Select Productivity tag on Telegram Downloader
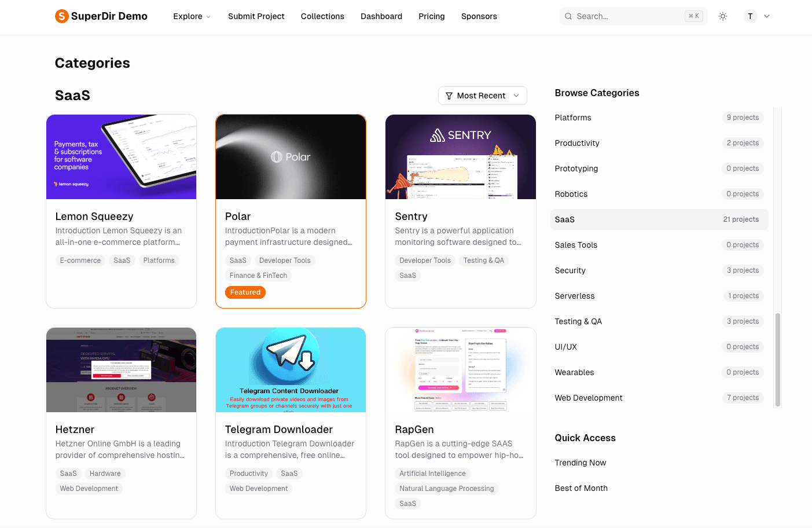Viewport: 812px width, 528px height. coord(249,474)
